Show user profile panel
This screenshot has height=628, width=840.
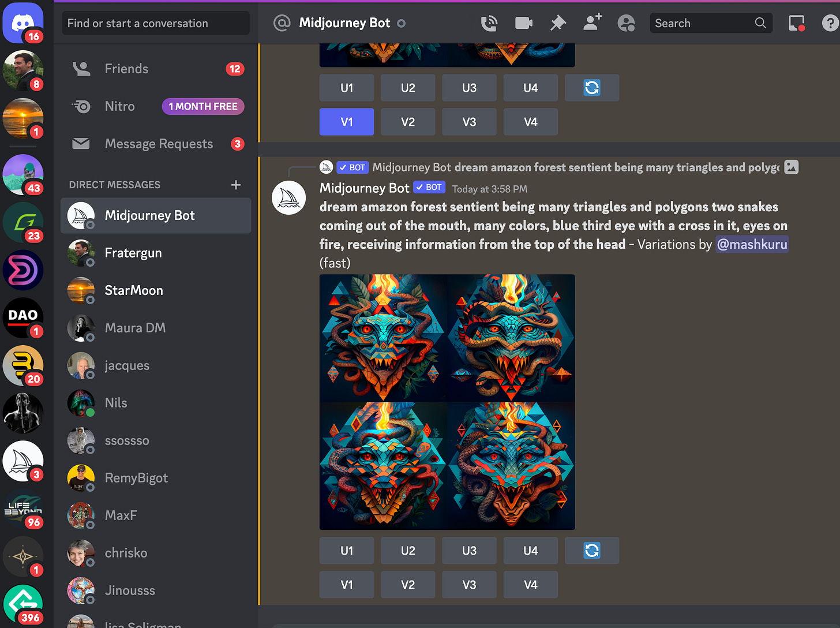(626, 23)
